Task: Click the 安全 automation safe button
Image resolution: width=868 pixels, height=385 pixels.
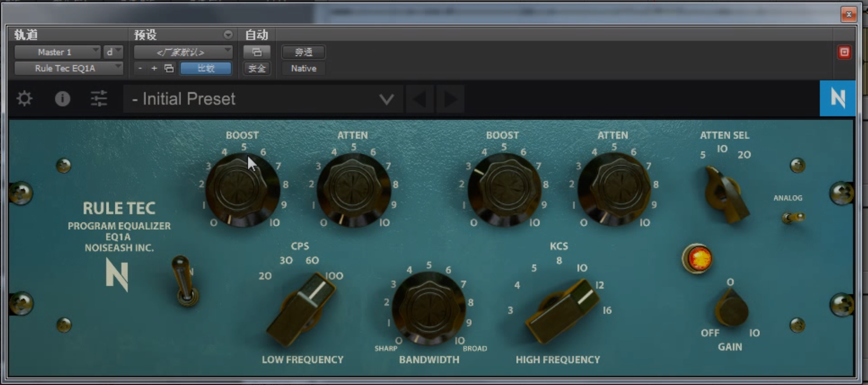Action: tap(257, 68)
